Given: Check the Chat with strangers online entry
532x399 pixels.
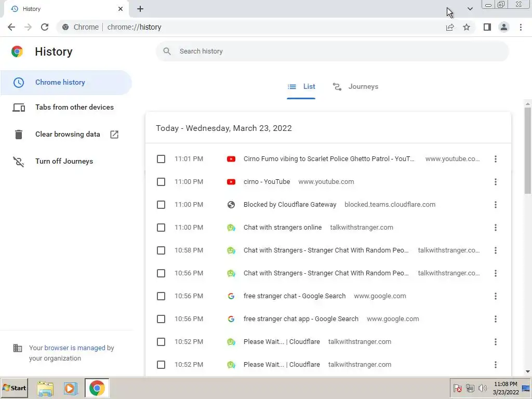Looking at the screenshot, I should point(161,228).
